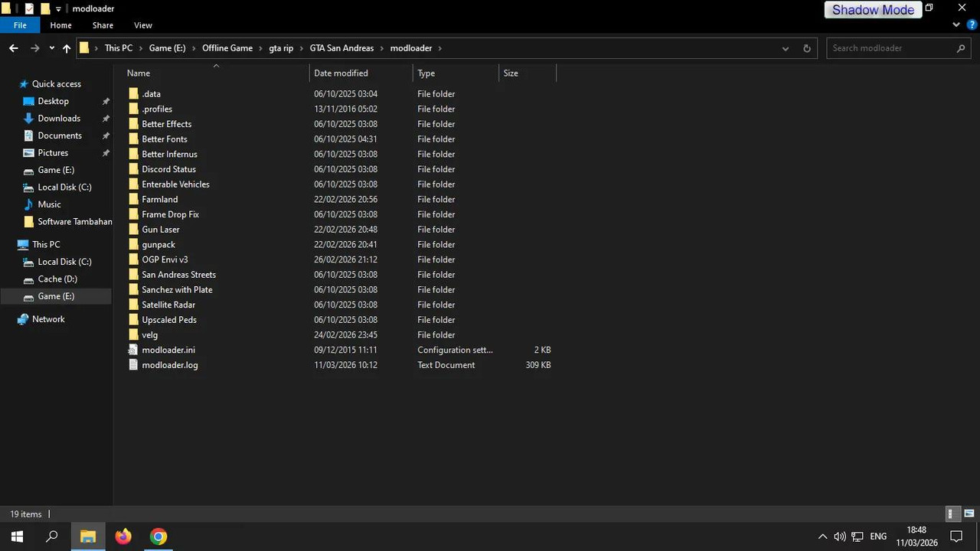Image resolution: width=980 pixels, height=551 pixels.
Task: Select Quick access in the navigation pane
Action: pyautogui.click(x=56, y=84)
